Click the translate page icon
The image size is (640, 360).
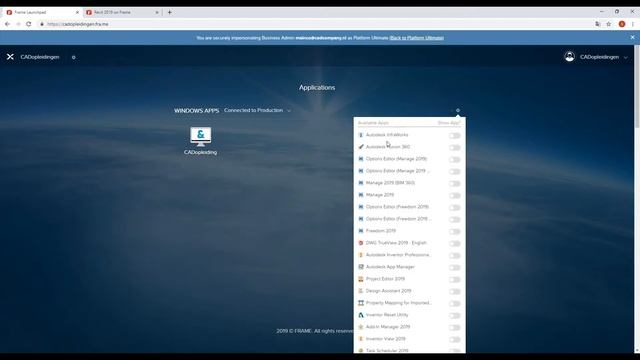(598, 24)
